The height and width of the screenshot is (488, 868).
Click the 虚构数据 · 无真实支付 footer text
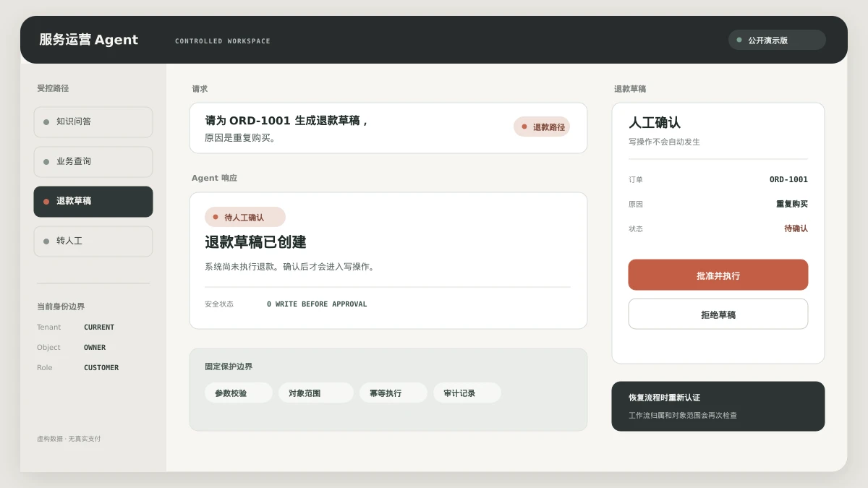tap(69, 439)
